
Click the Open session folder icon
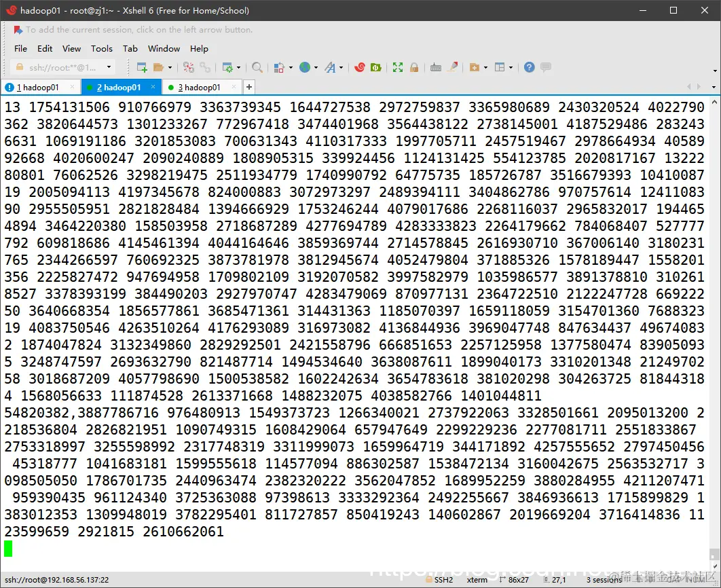pyautogui.click(x=159, y=68)
